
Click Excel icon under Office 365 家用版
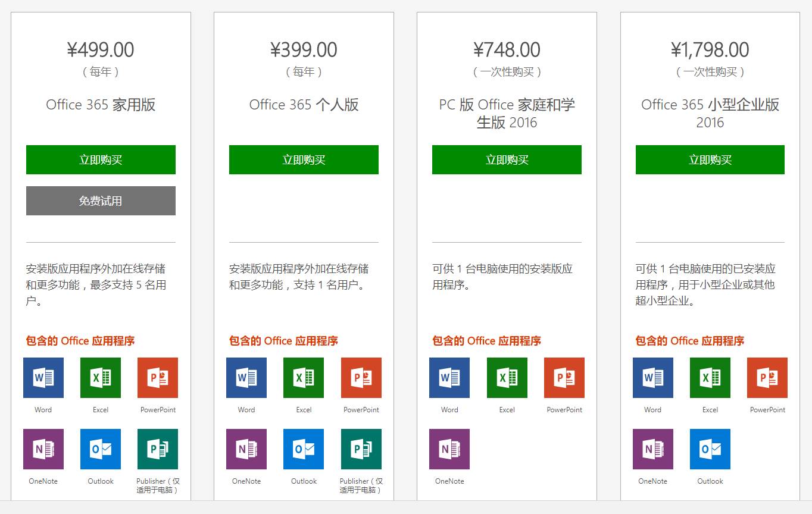[101, 378]
